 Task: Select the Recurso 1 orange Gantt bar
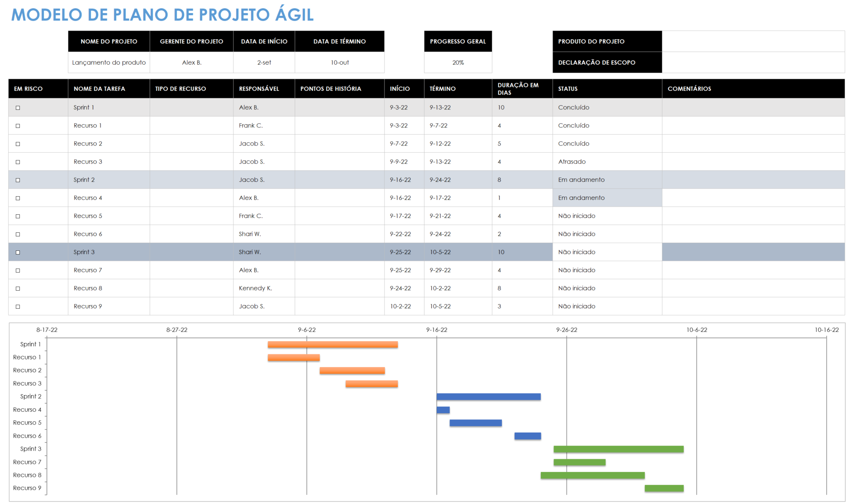point(293,358)
